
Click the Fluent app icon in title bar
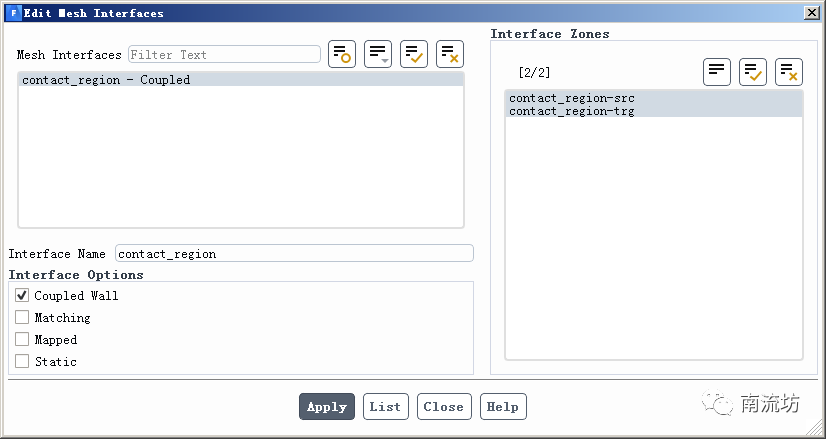coord(13,13)
